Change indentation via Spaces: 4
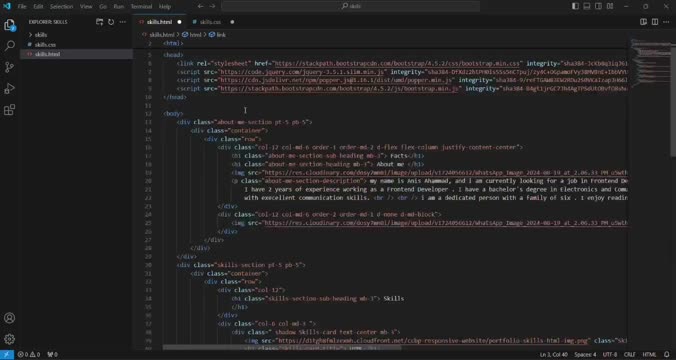Screen dimensions: 676x360 [x=585, y=355]
